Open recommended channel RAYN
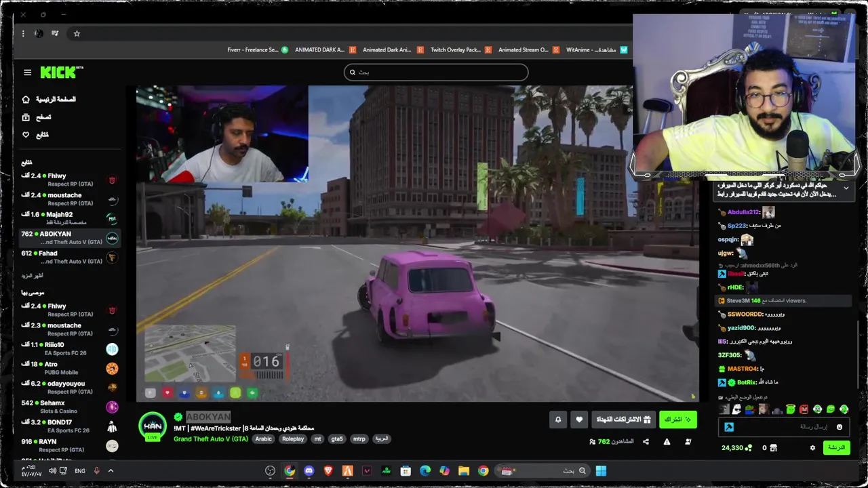The image size is (868, 488). tap(70, 445)
